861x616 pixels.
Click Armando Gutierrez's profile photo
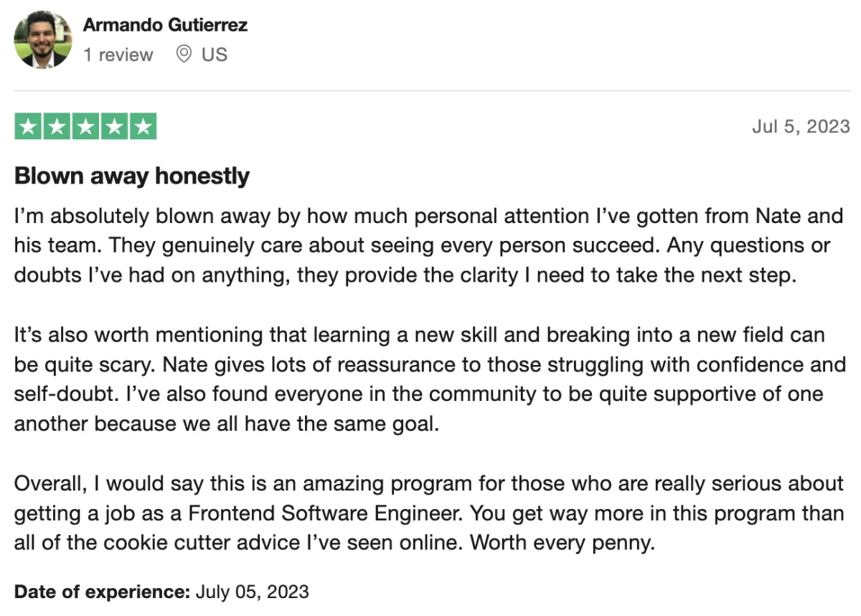point(42,39)
